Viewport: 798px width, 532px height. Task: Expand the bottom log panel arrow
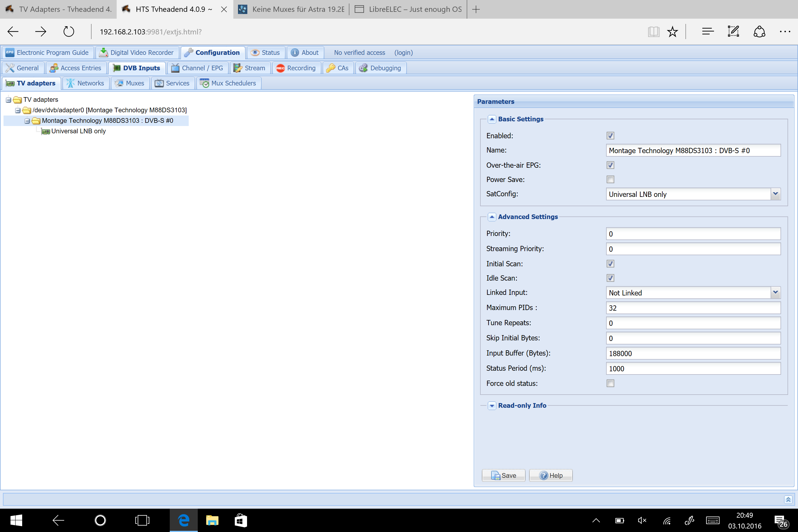click(x=788, y=499)
